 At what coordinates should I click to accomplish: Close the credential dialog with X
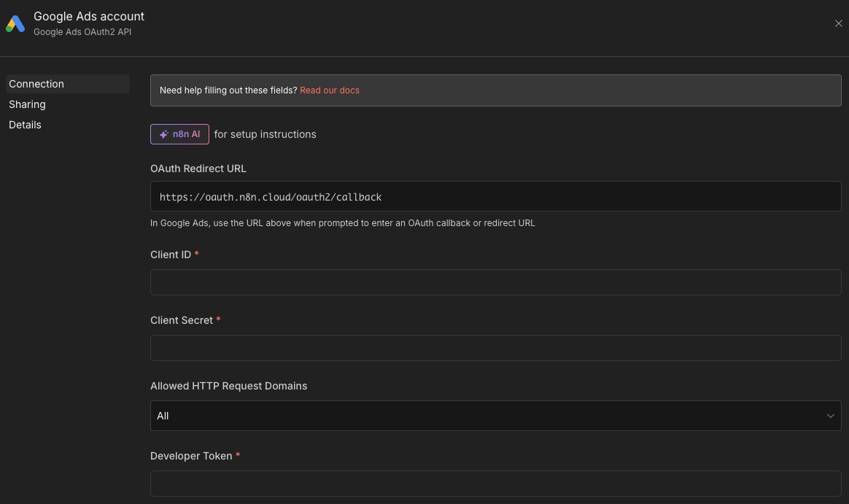(x=838, y=23)
